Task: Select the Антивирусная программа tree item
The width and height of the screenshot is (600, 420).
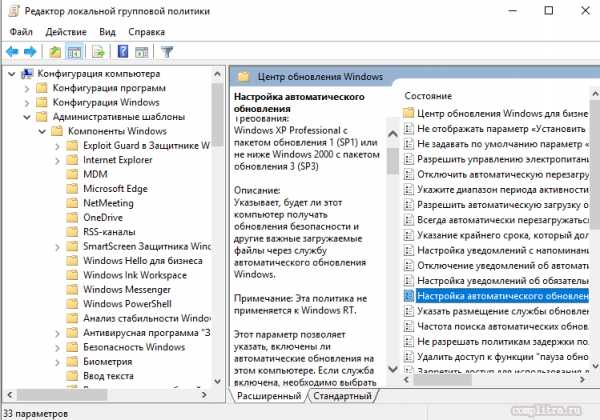Action: coord(147,333)
